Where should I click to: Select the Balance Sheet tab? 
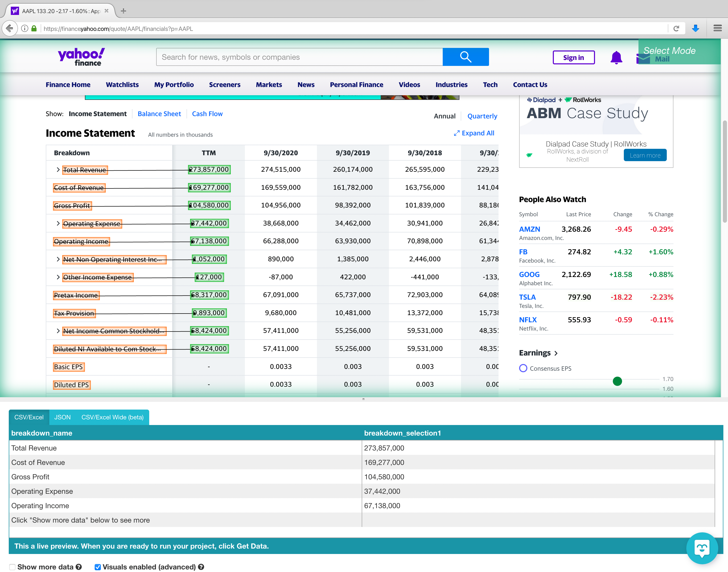coord(159,114)
